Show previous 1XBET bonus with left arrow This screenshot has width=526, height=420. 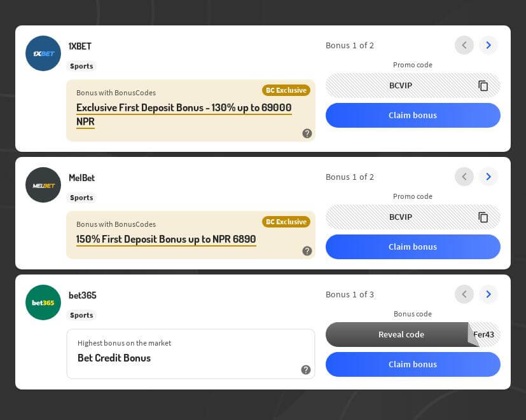[x=464, y=45]
